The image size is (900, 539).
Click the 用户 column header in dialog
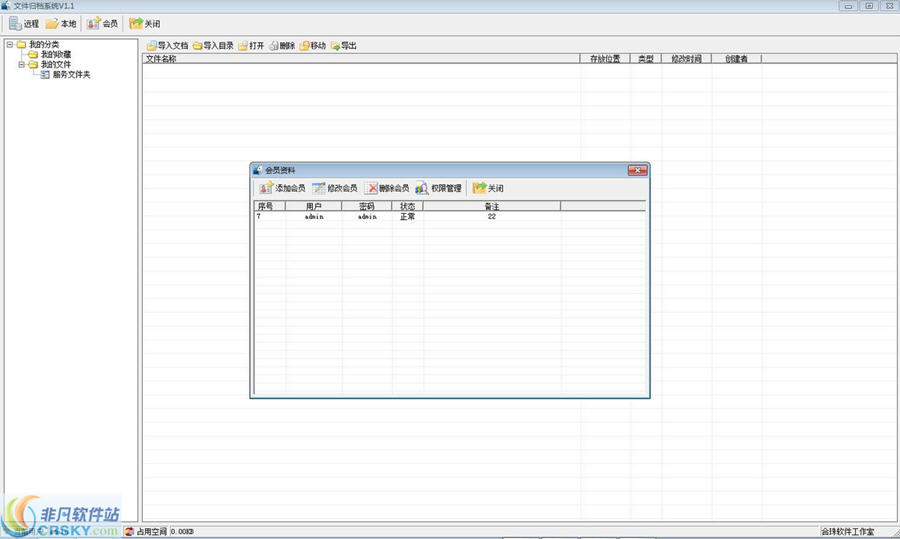(313, 205)
